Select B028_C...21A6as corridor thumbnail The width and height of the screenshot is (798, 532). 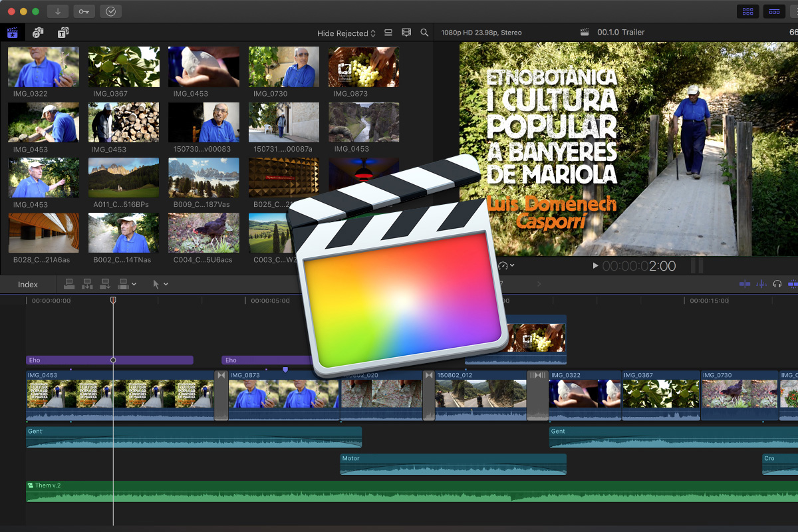[x=43, y=233]
